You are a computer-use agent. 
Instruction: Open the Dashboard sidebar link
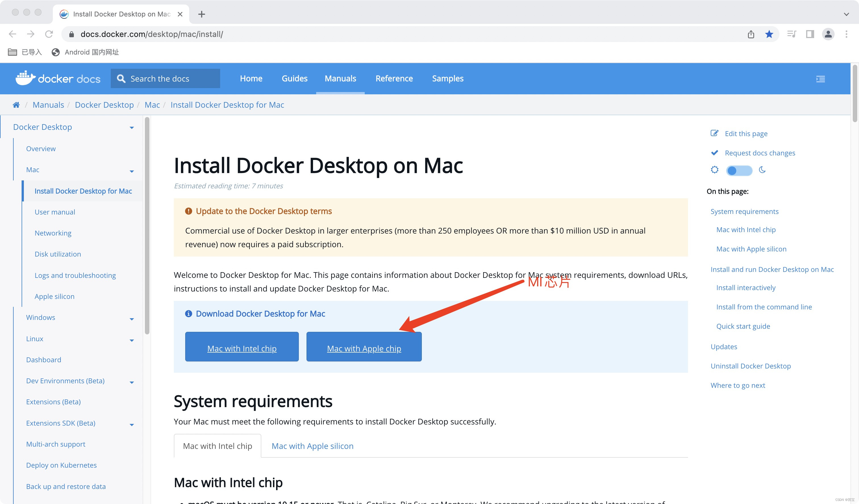(44, 360)
